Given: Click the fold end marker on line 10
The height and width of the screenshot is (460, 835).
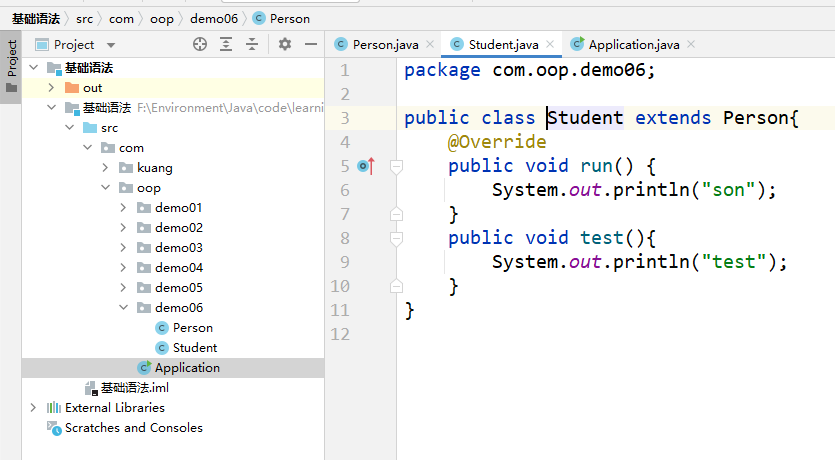Looking at the screenshot, I should 396,286.
